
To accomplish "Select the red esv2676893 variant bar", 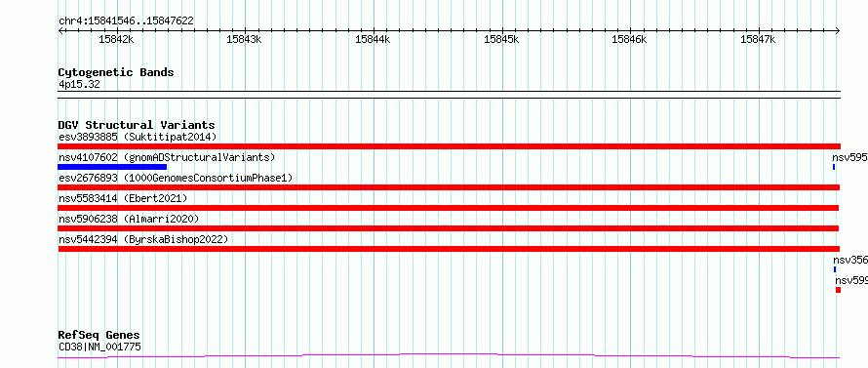I will [449, 187].
